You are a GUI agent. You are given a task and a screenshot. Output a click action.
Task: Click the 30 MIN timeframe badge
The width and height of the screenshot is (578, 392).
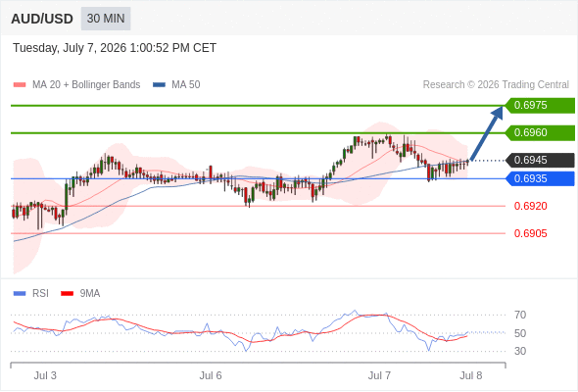click(x=106, y=19)
